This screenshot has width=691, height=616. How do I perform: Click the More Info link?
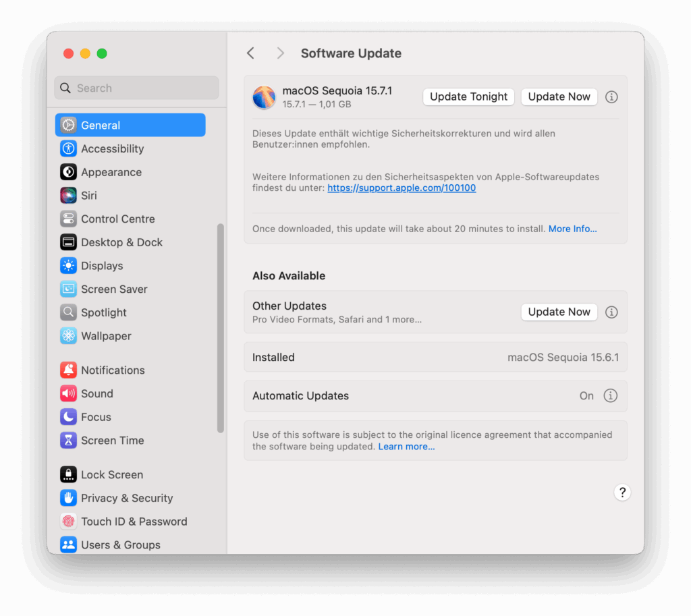[572, 229]
